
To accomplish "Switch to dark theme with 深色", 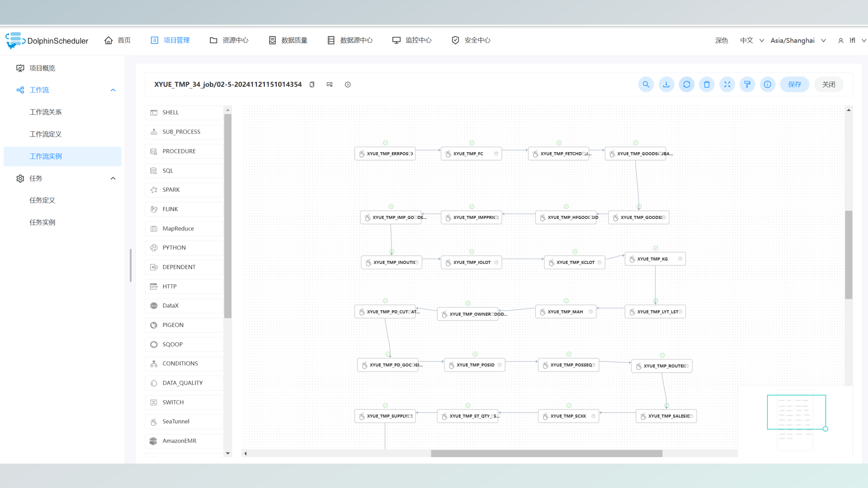I will click(722, 40).
